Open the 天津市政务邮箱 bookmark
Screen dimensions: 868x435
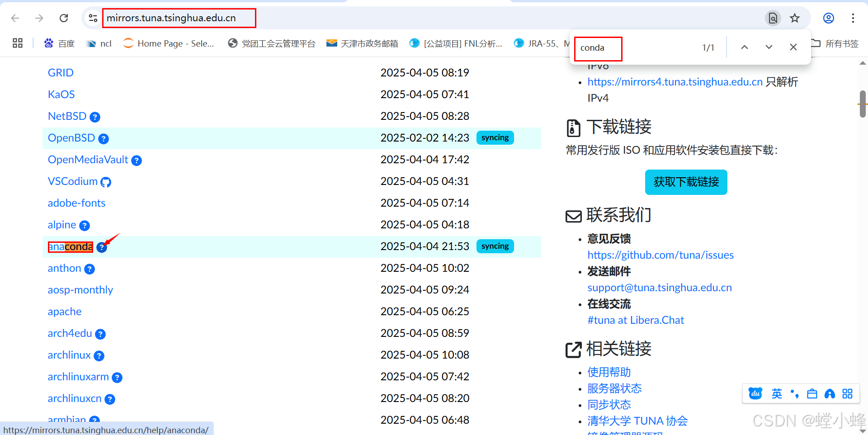pos(362,43)
